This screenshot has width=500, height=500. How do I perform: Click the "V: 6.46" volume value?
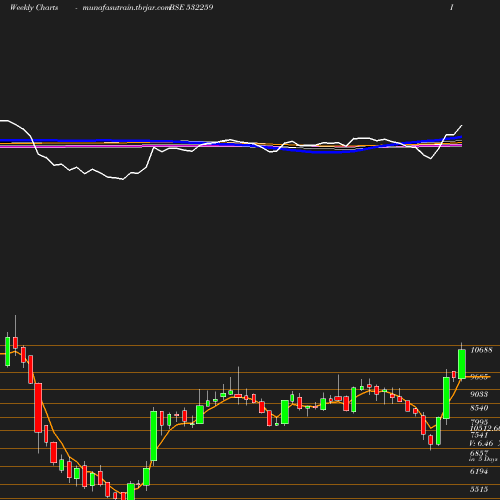point(481,443)
